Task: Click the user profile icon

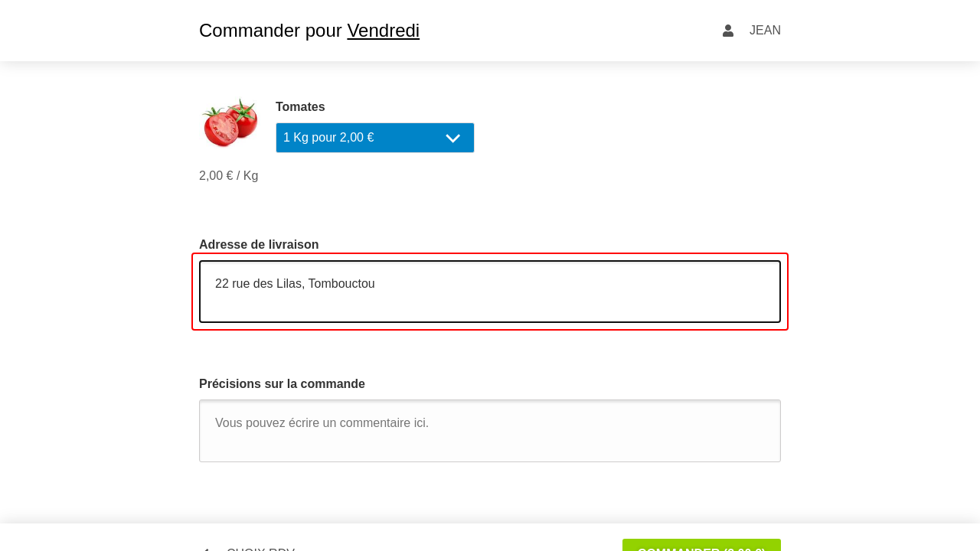Action: click(728, 31)
